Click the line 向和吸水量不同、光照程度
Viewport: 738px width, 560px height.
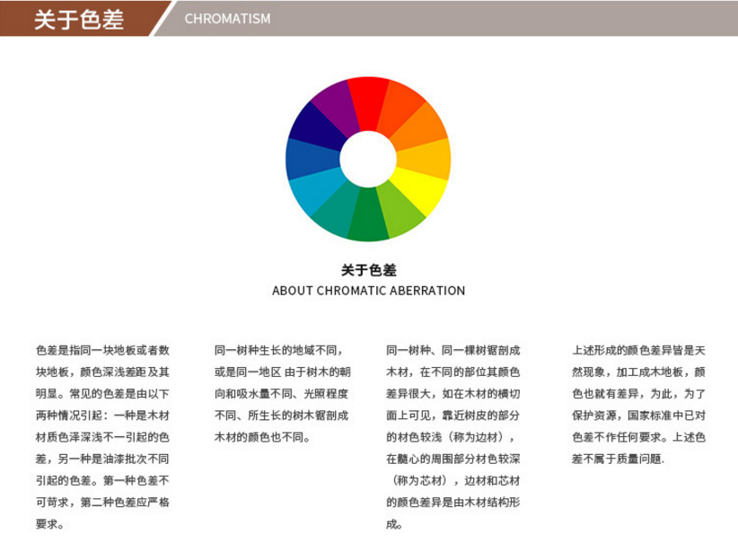coord(281,394)
